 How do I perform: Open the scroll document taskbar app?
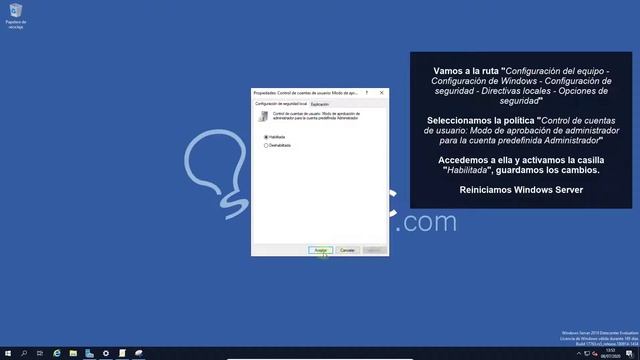coord(122,353)
